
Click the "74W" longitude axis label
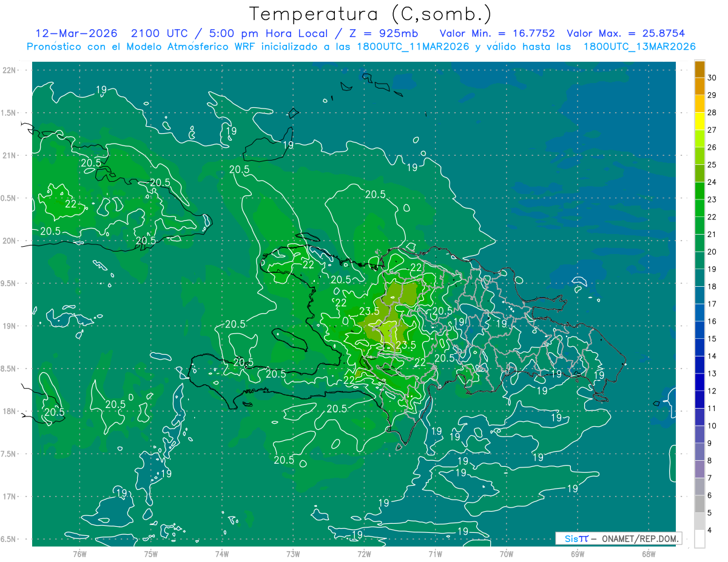point(221,554)
